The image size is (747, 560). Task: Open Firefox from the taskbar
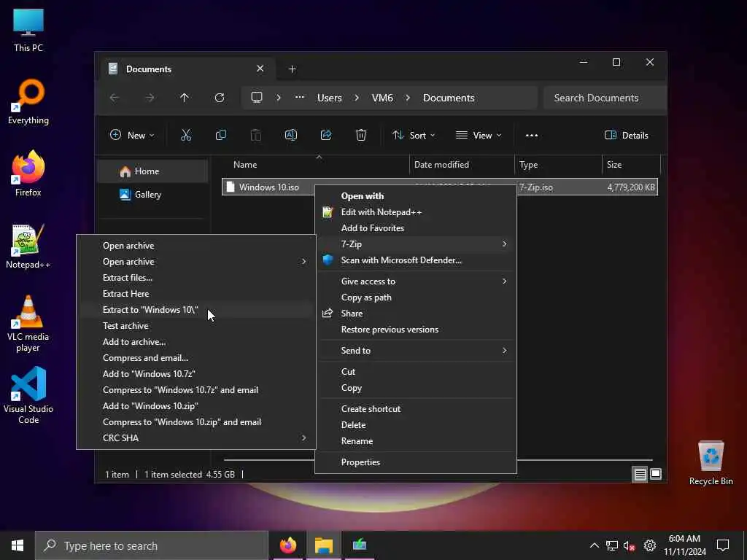point(287,545)
